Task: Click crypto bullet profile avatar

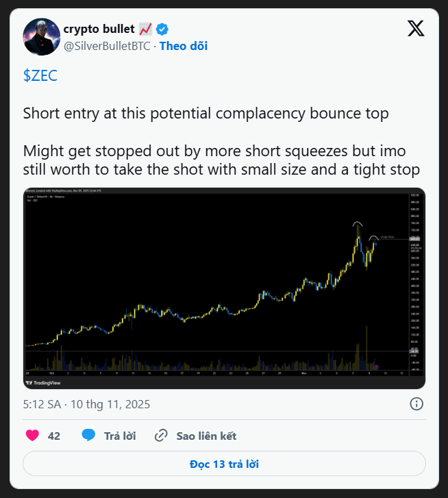Action: (40, 37)
